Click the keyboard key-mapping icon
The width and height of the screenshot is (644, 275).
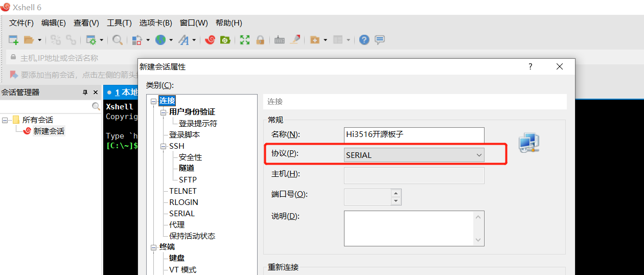[280, 40]
